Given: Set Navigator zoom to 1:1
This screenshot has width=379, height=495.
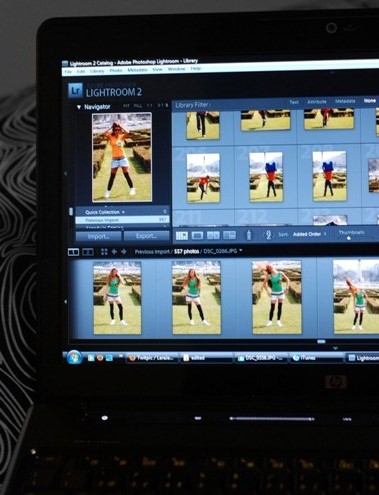Looking at the screenshot, I should (x=150, y=106).
